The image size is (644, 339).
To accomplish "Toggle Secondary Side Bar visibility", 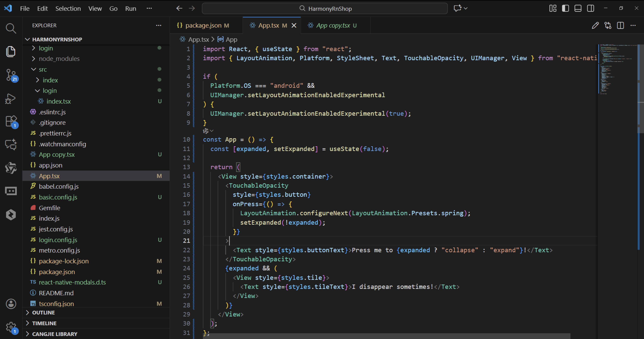I will (590, 8).
